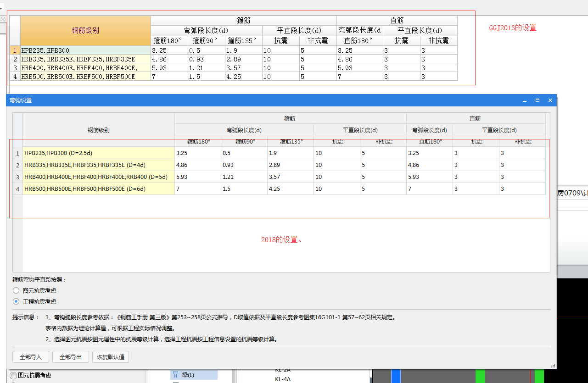
Task: Select the 工程抗震考虑 radio option
Action: tap(16, 301)
